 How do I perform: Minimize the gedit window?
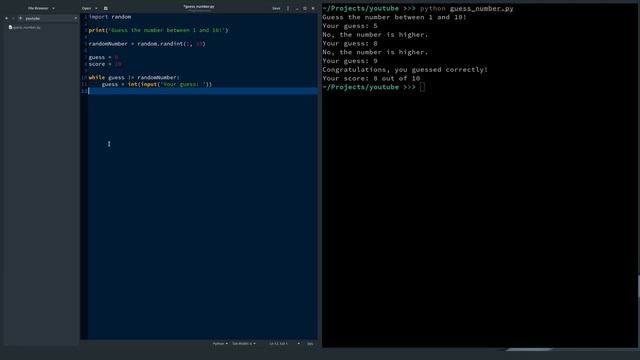coord(297,8)
